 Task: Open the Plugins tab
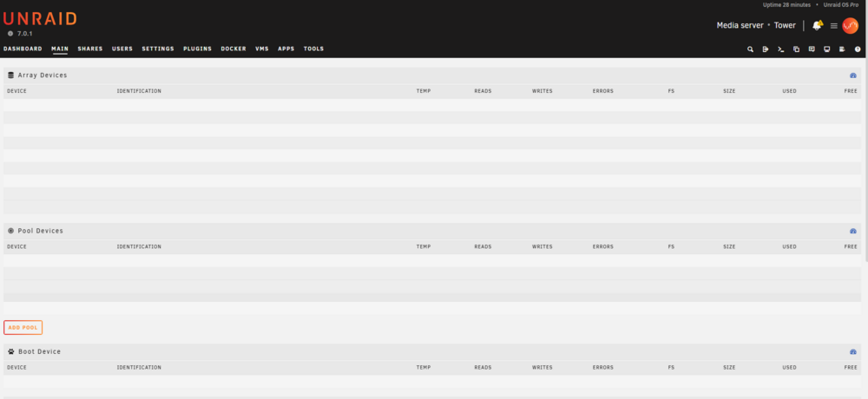pyautogui.click(x=198, y=49)
